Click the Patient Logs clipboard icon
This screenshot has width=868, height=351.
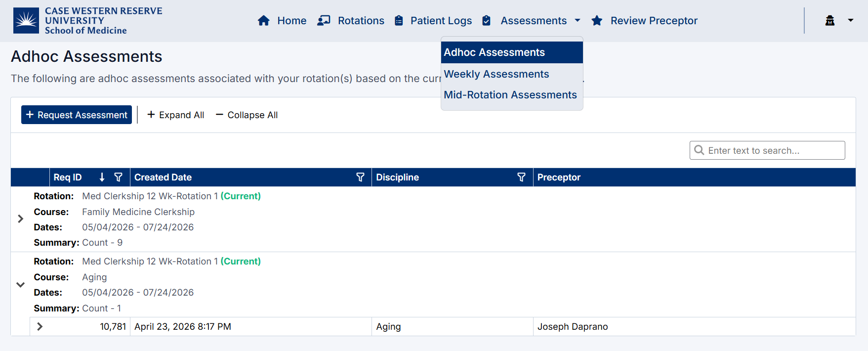399,21
